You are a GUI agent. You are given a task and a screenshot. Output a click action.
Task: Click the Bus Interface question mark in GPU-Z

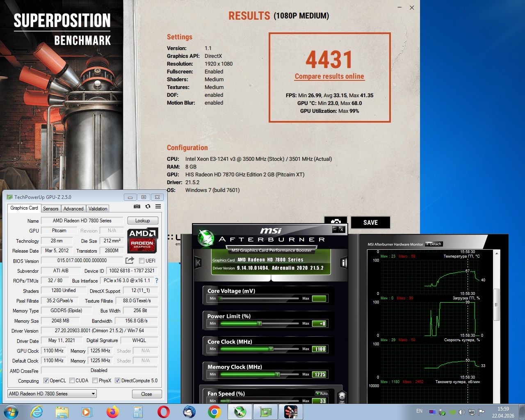tap(156, 281)
